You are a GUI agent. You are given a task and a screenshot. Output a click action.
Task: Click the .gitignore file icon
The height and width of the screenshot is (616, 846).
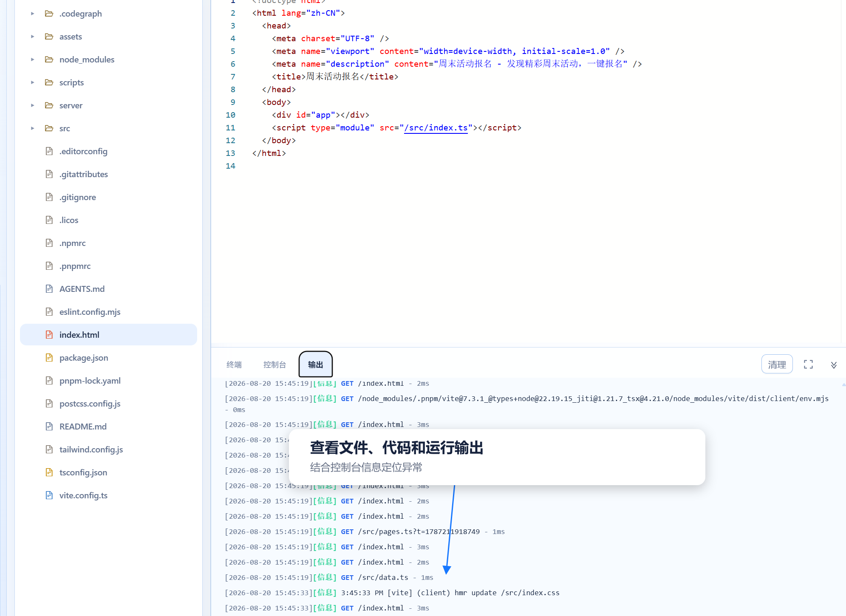pos(49,197)
